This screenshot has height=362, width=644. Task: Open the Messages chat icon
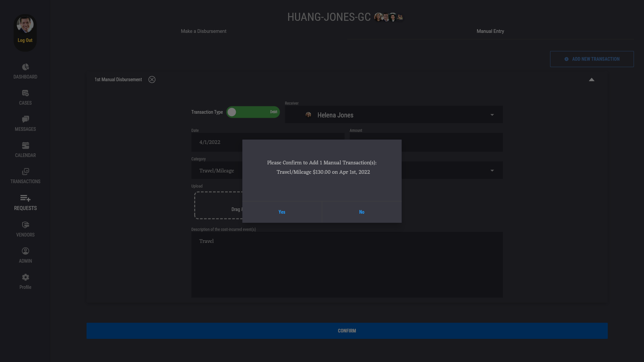pos(25,119)
